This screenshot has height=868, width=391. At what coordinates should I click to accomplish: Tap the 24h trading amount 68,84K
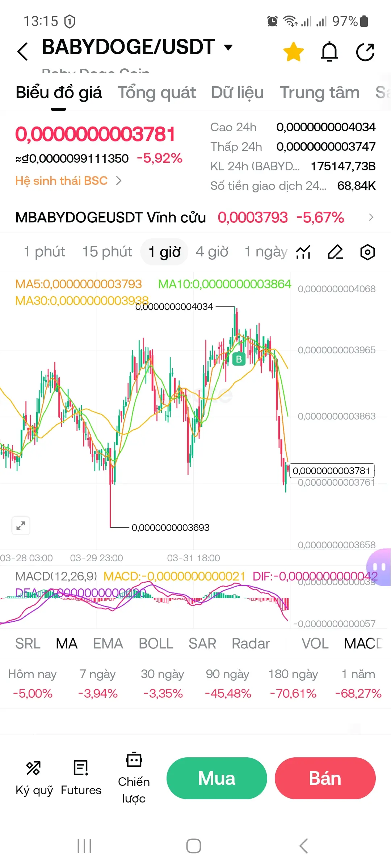356,186
